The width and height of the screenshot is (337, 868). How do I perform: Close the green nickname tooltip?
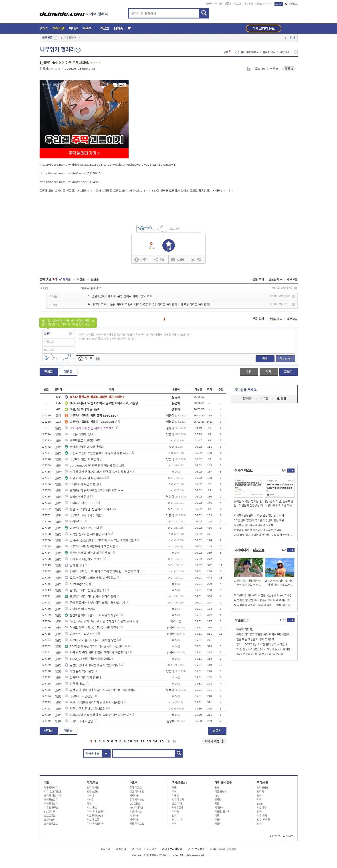tap(93, 321)
